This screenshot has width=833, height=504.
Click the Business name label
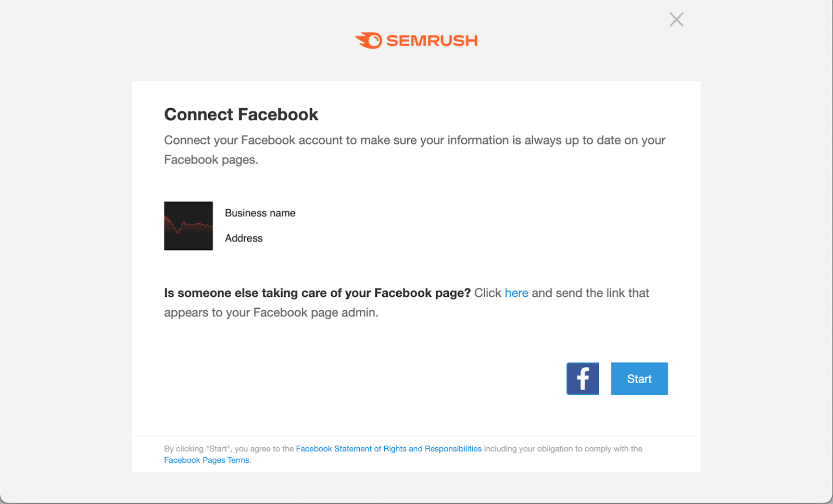tap(260, 212)
